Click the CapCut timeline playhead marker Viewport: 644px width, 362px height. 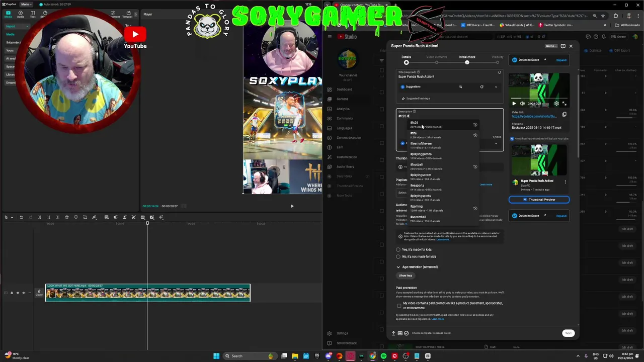147,223
